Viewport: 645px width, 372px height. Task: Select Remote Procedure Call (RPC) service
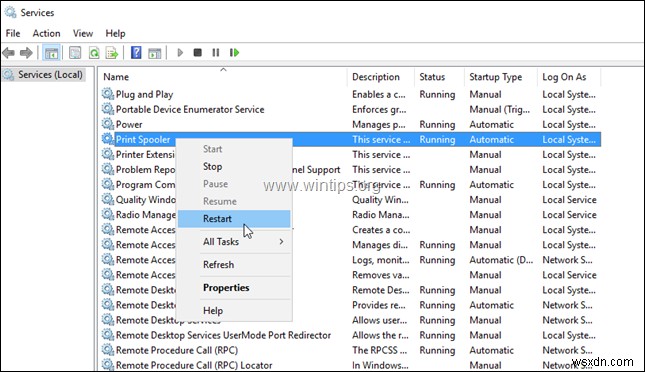pyautogui.click(x=177, y=350)
